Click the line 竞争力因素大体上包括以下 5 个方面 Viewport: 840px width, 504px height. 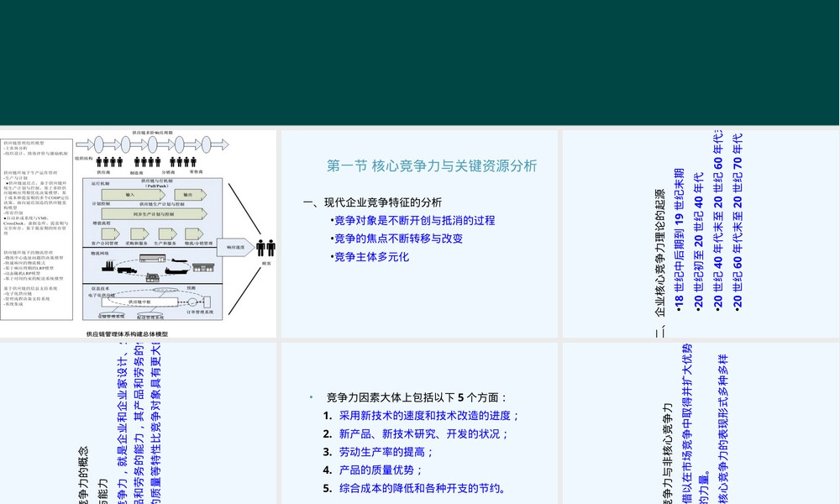417,397
